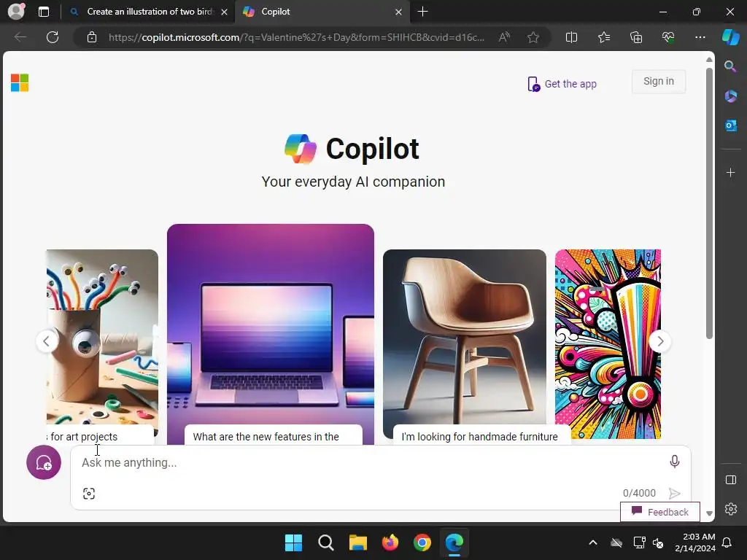747x560 pixels.
Task: Open taskbar Search
Action: pos(326,542)
